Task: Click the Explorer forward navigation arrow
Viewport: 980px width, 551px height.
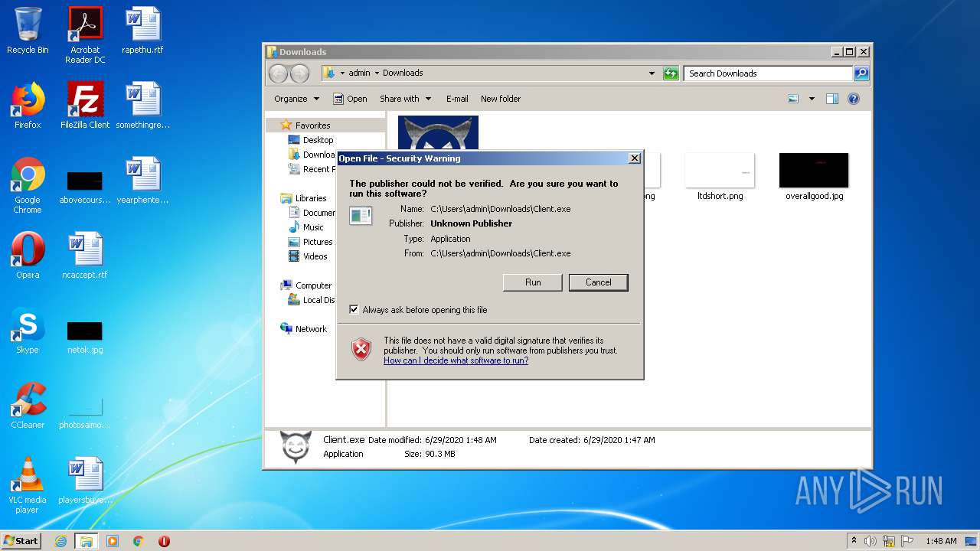Action: tap(299, 73)
